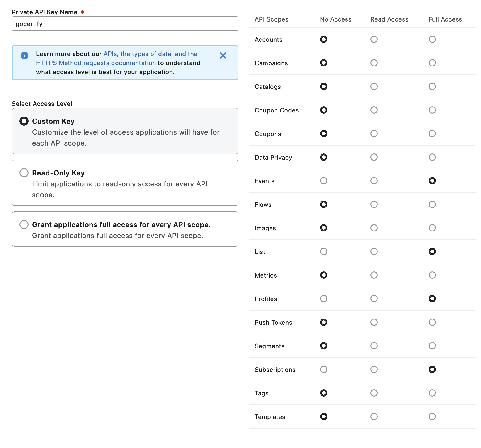Set Campaigns scope to Full Access

pyautogui.click(x=432, y=63)
